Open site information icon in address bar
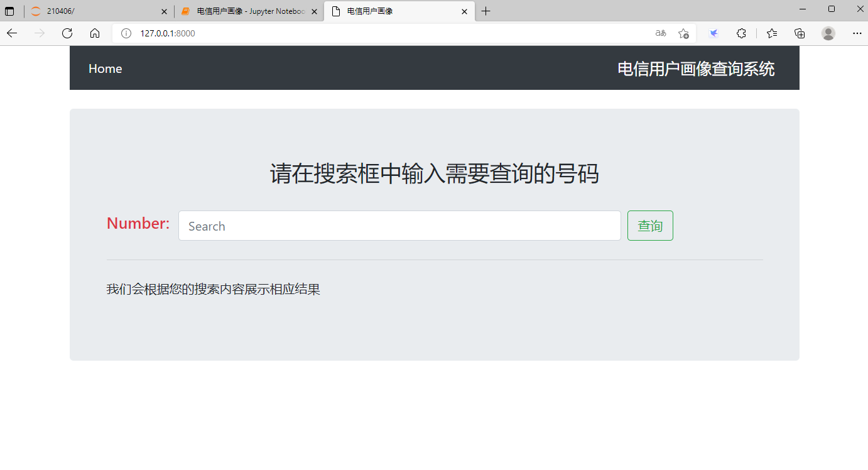 coord(126,33)
